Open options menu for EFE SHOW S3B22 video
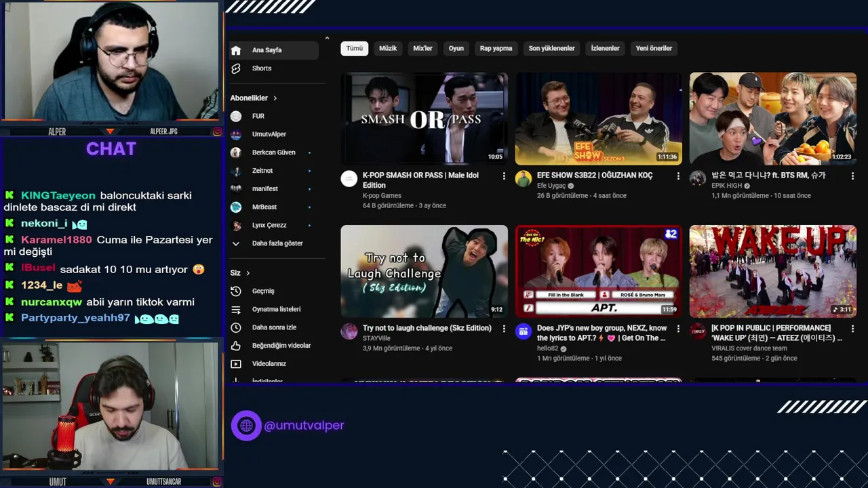This screenshot has height=488, width=868. 677,176
